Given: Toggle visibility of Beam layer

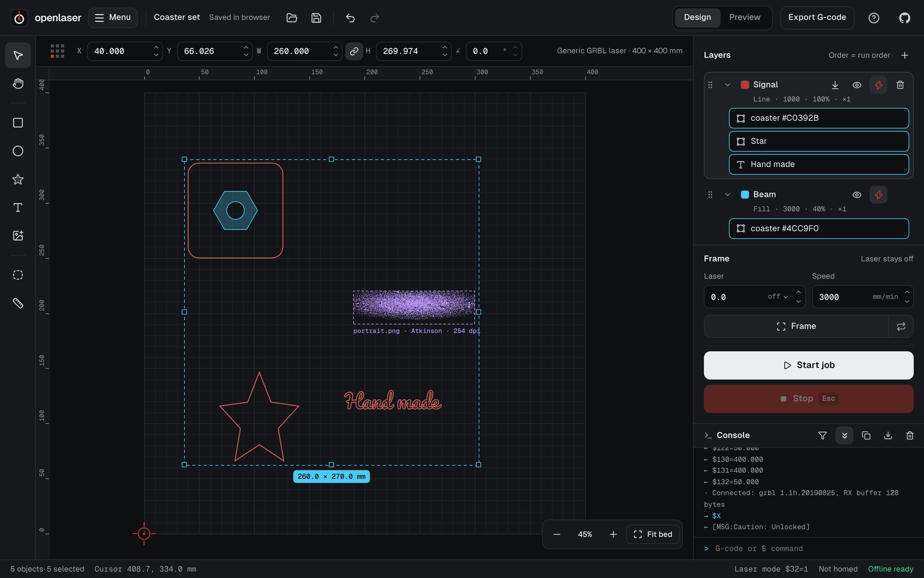Looking at the screenshot, I should point(857,195).
